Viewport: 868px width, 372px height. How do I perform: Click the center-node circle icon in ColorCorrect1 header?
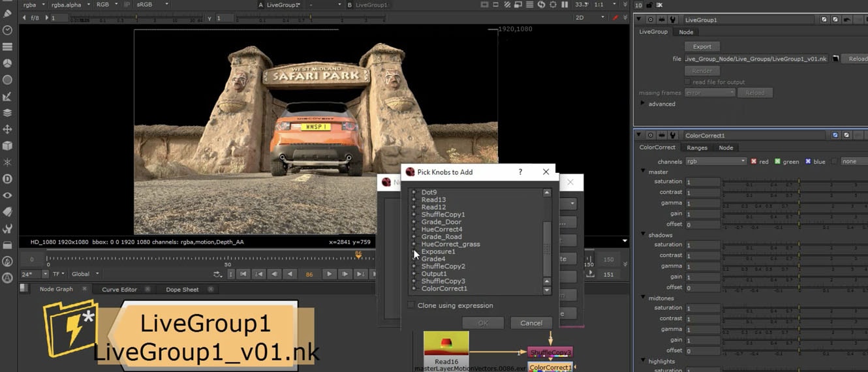tap(650, 136)
